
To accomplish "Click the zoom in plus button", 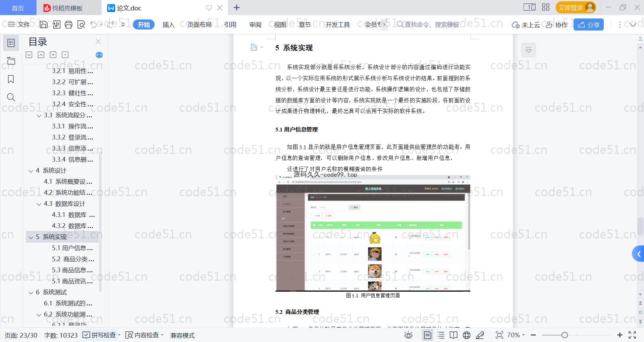I will click(620, 335).
